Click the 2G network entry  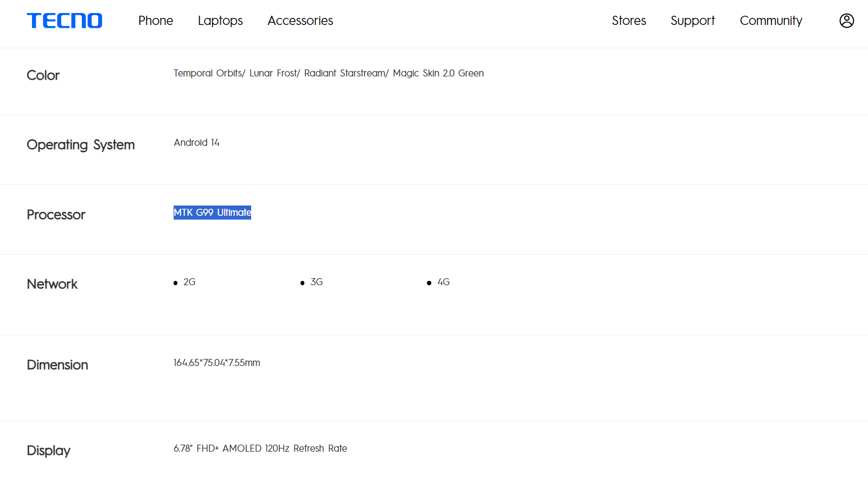(x=189, y=282)
